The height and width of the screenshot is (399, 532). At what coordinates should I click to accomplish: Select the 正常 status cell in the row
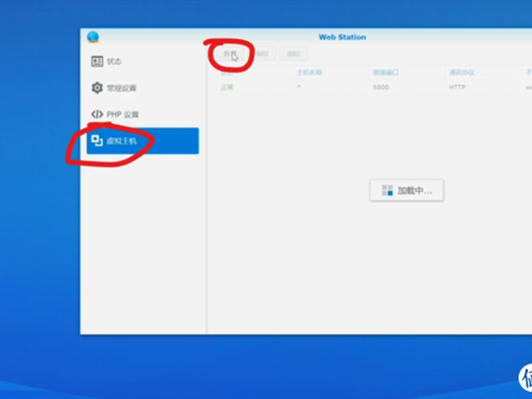coord(227,87)
